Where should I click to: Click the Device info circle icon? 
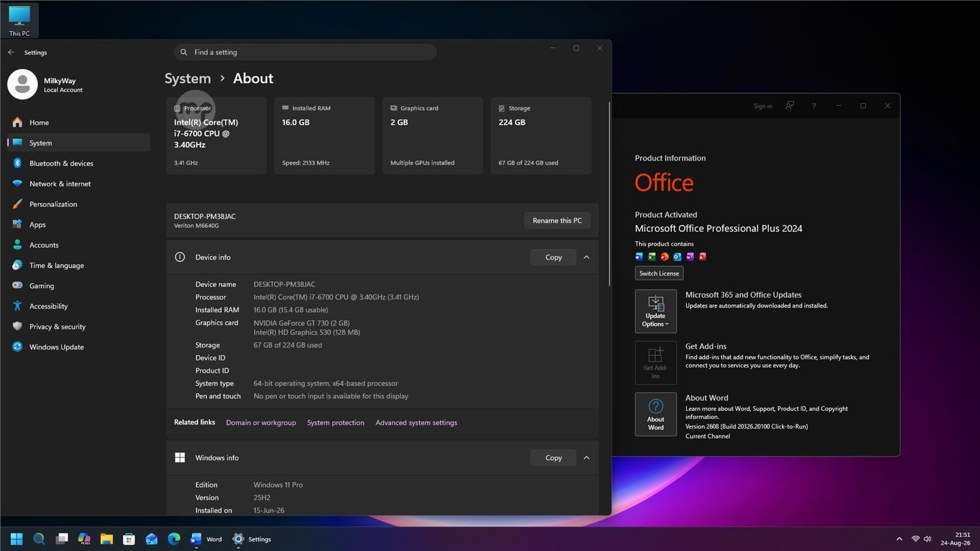[x=180, y=257]
